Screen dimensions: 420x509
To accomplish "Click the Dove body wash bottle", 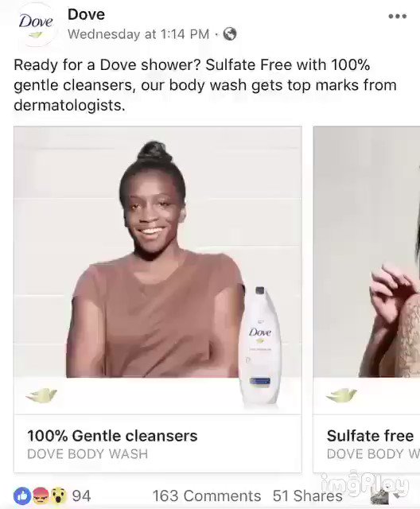I will click(260, 345).
